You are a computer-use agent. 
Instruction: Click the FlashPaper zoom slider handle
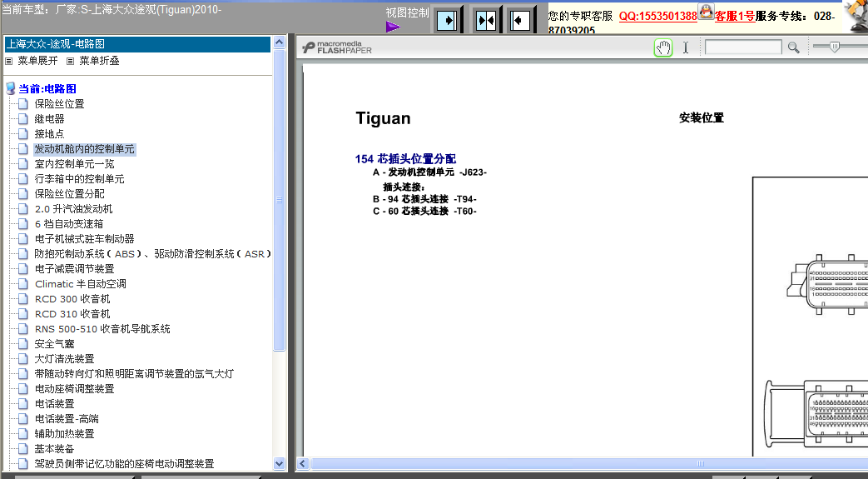(835, 47)
